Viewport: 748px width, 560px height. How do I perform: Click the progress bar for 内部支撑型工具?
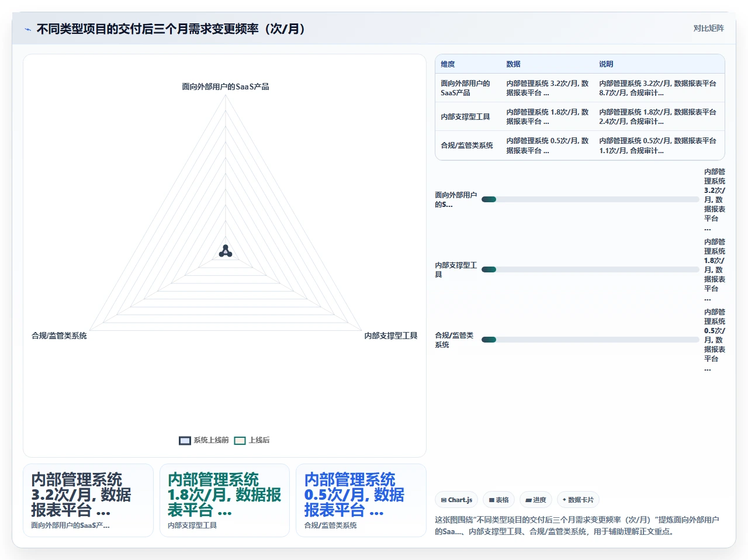pos(590,269)
